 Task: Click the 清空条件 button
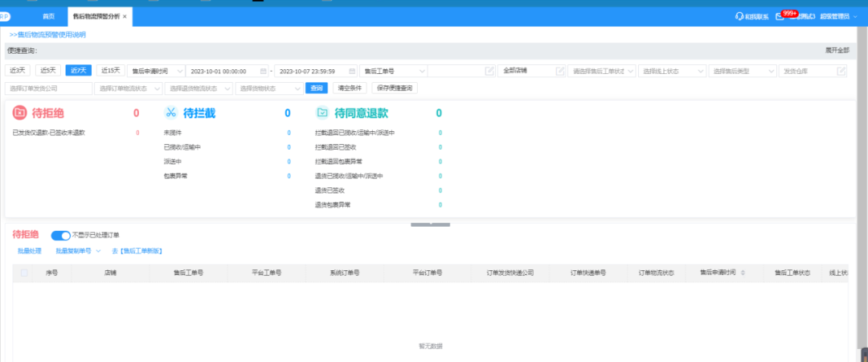pyautogui.click(x=350, y=88)
